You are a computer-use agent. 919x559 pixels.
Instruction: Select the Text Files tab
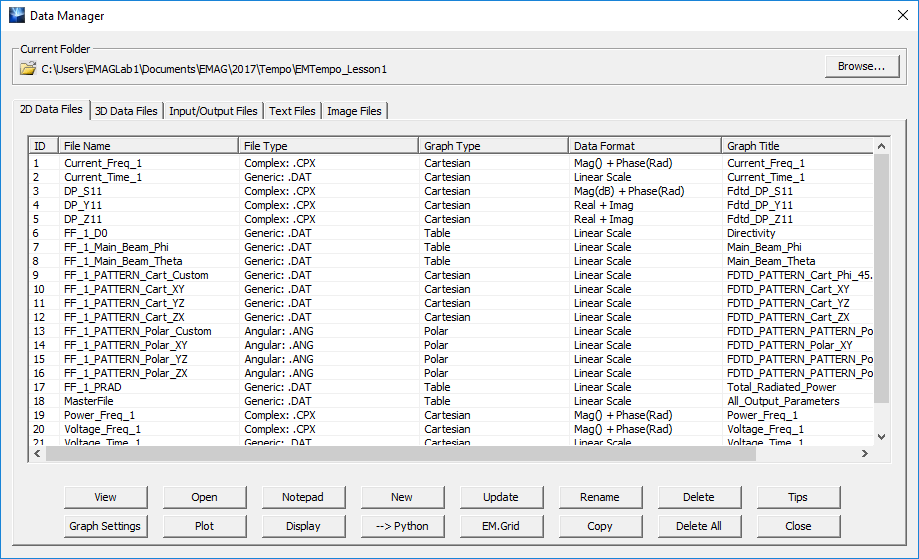[292, 111]
